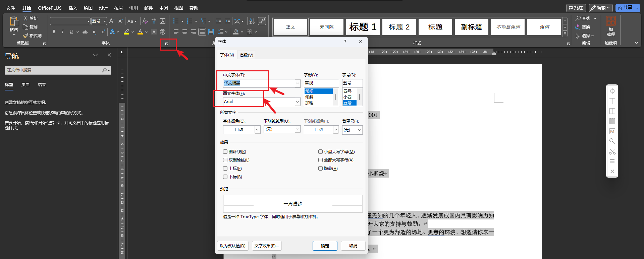
Task: Check the Double strikethrough (双删除线) checkbox
Action: tap(225, 160)
